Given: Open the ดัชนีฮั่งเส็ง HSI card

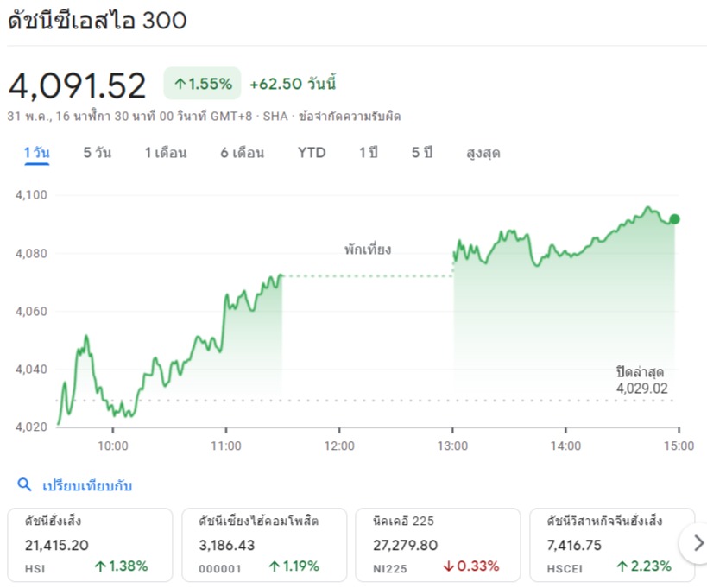Looking at the screenshot, I should [x=90, y=544].
